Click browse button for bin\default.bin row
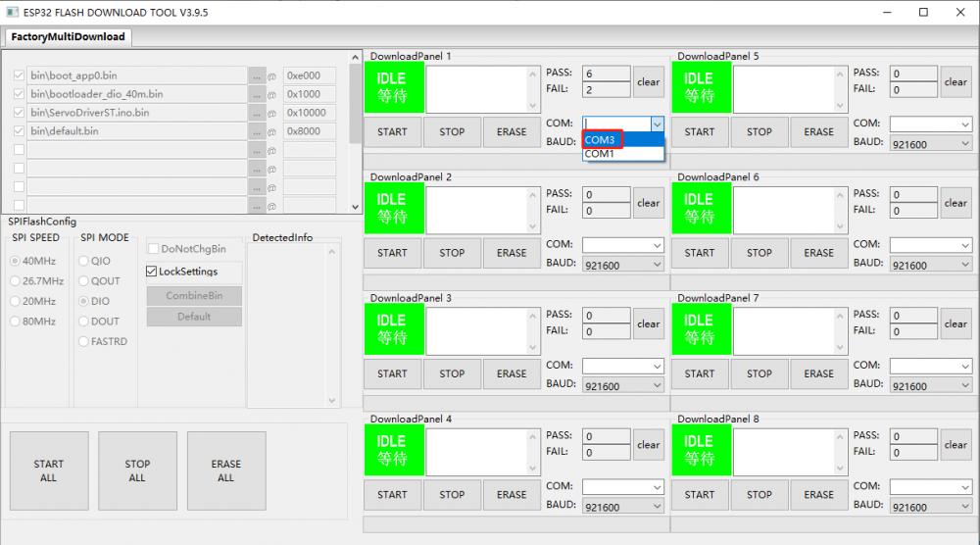Image resolution: width=980 pixels, height=545 pixels. click(x=257, y=131)
